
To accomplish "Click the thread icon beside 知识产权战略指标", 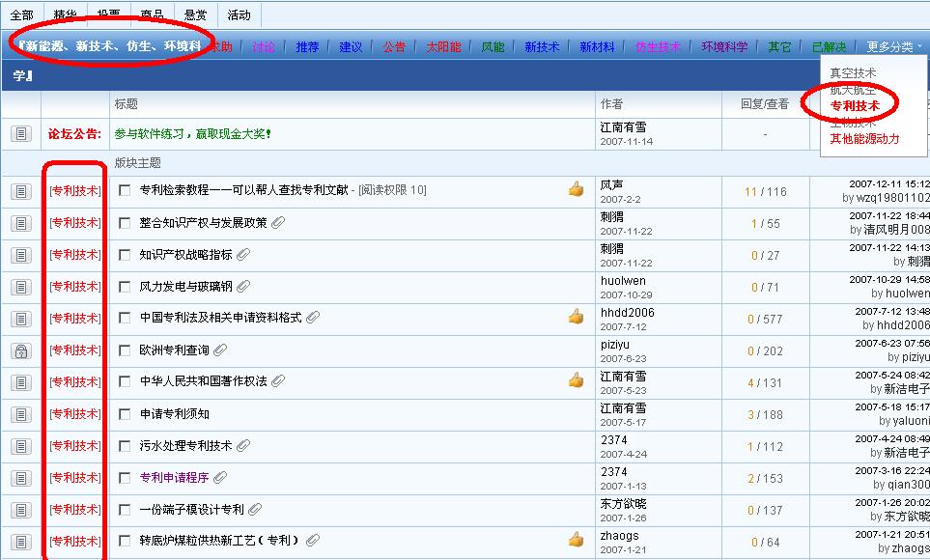I will tap(20, 255).
